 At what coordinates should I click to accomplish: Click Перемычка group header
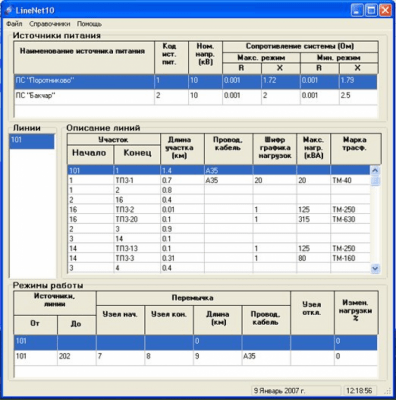[x=193, y=298]
